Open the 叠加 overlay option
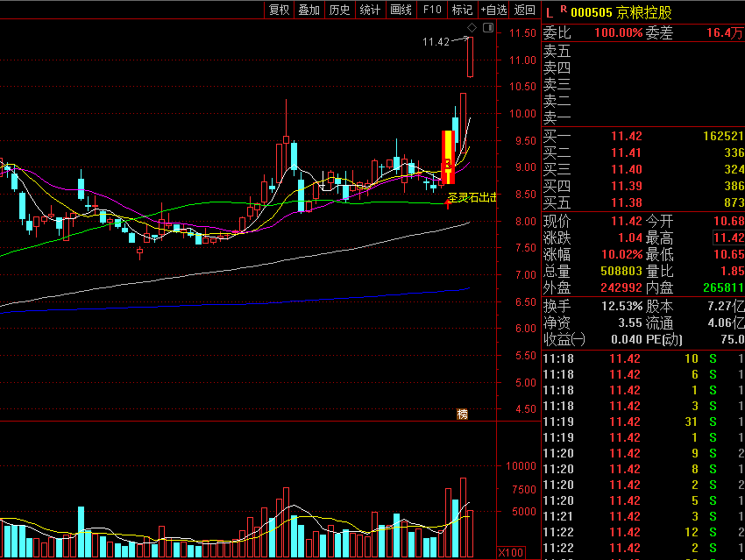Viewport: 745px width, 560px height. (309, 10)
